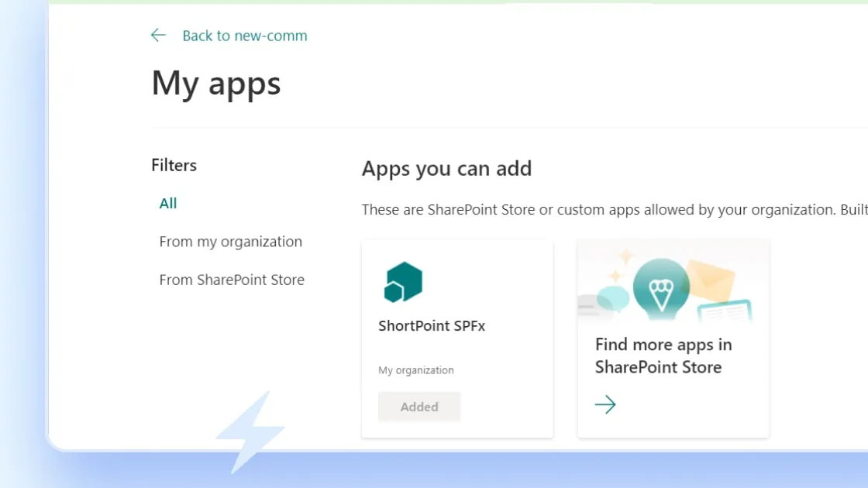Open the ShortPoint SPFx app title

click(x=431, y=326)
